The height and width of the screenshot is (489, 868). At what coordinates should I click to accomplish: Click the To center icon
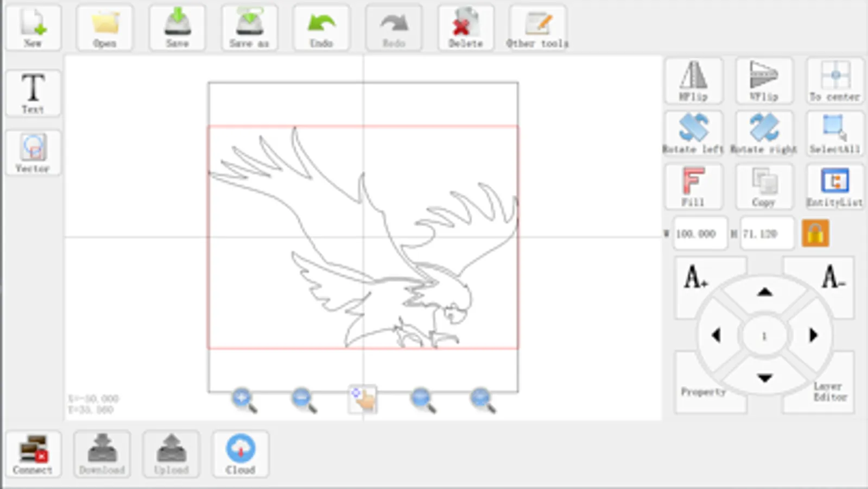pos(835,81)
